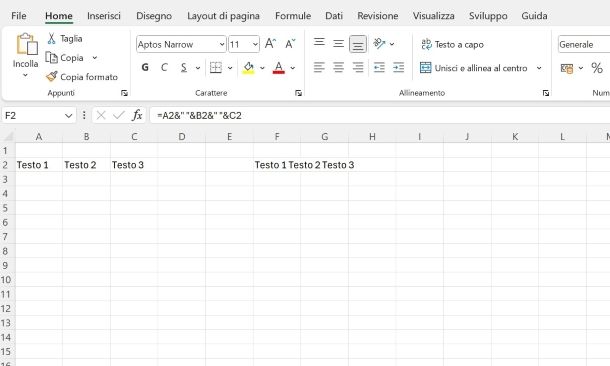Apply percent style format
The width and height of the screenshot is (610, 366).
pos(597,68)
